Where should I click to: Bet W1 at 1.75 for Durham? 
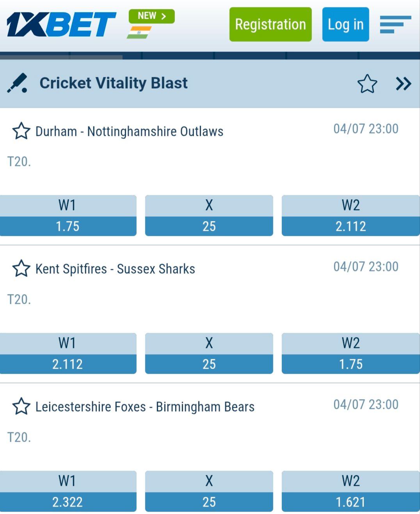pyautogui.click(x=68, y=216)
